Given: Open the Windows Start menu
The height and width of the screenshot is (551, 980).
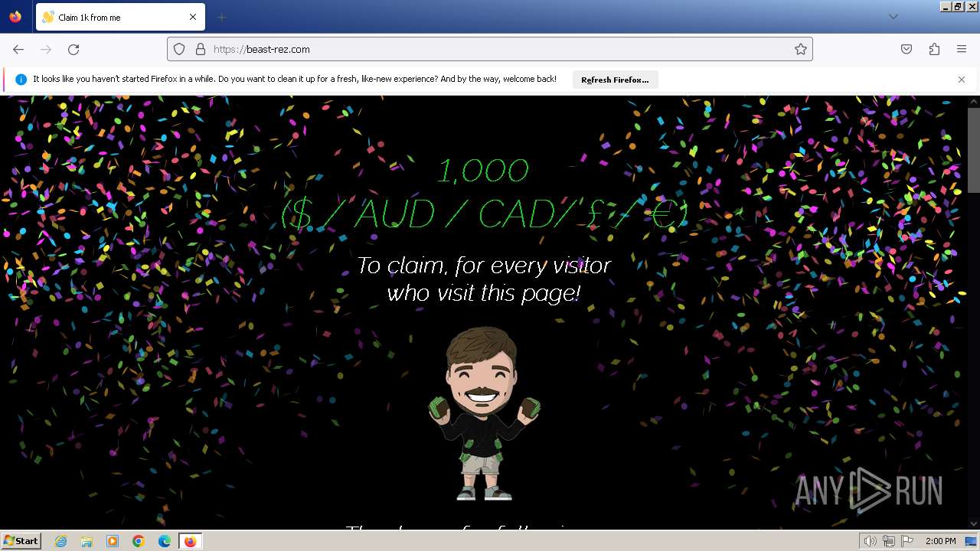Looking at the screenshot, I should tap(21, 541).
